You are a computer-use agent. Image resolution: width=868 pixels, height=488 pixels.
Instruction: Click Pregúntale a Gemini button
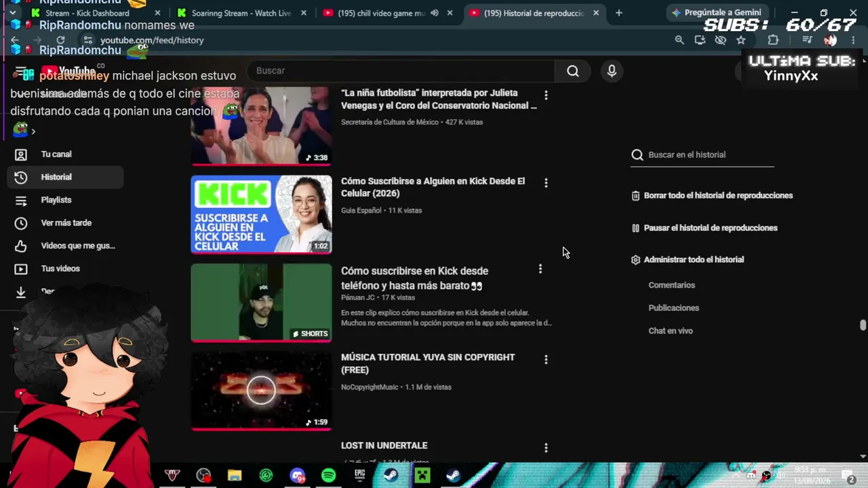pyautogui.click(x=716, y=13)
